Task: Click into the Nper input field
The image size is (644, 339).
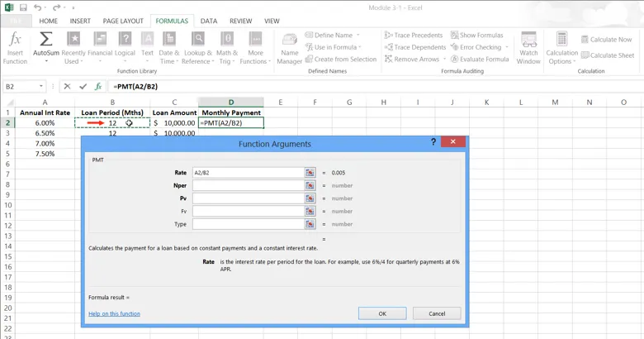Action: point(248,185)
